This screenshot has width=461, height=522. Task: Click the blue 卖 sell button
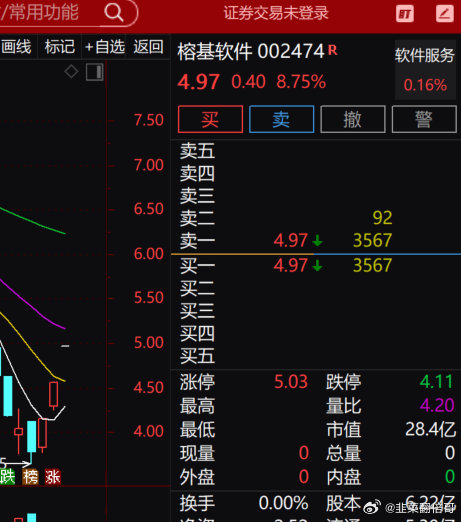point(282,119)
